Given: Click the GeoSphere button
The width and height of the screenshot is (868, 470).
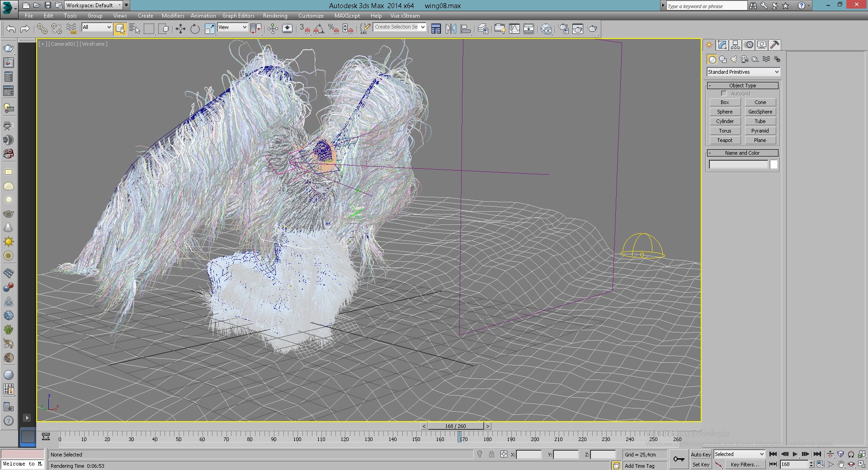Looking at the screenshot, I should [760, 112].
